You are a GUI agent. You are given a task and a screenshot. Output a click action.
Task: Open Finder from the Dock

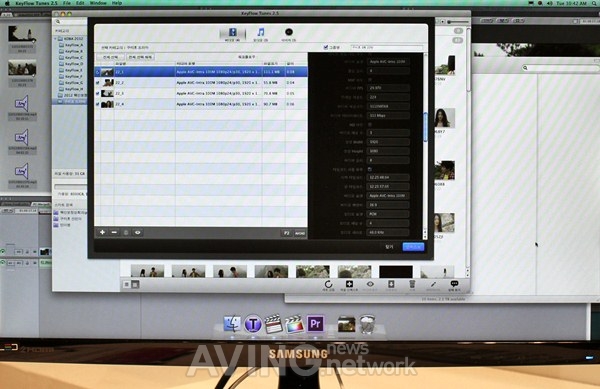click(x=232, y=324)
